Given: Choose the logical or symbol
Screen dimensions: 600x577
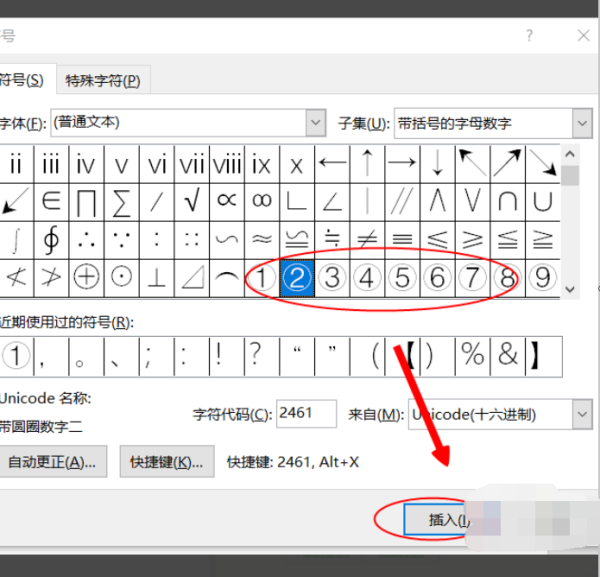Looking at the screenshot, I should click(x=473, y=202).
